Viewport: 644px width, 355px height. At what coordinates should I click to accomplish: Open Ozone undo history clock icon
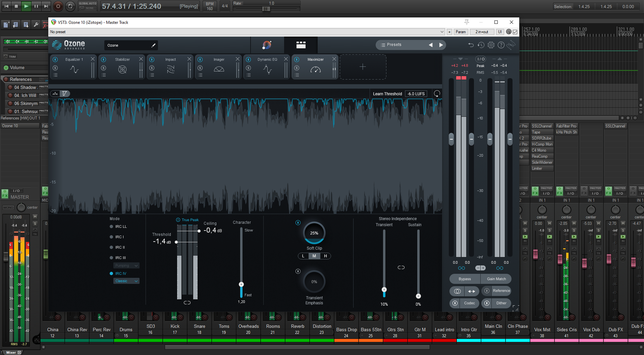tap(481, 45)
